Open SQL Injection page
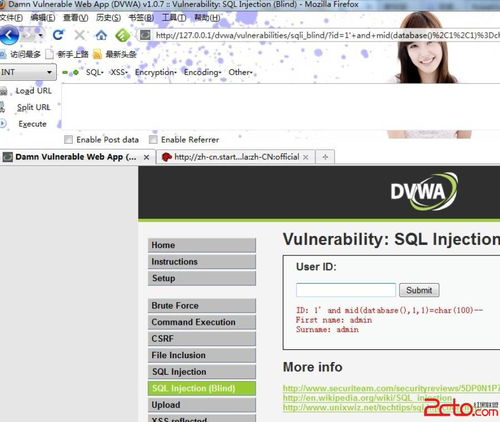 202,372
